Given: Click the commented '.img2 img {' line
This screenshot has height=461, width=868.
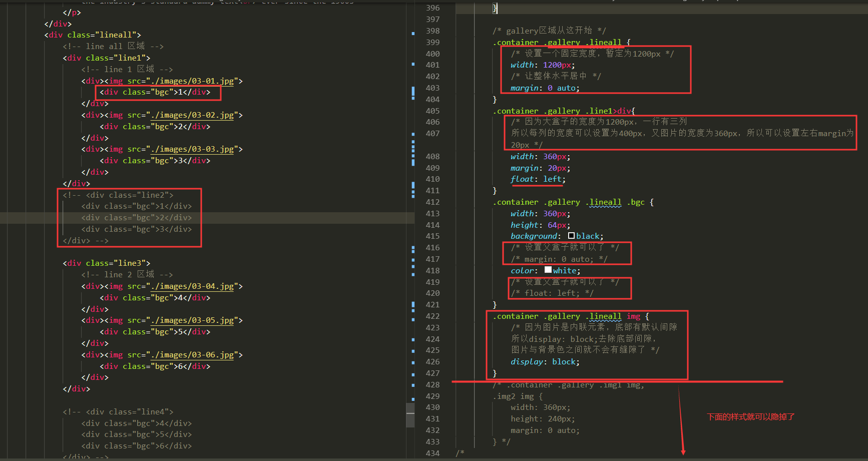Looking at the screenshot, I should 518,396.
